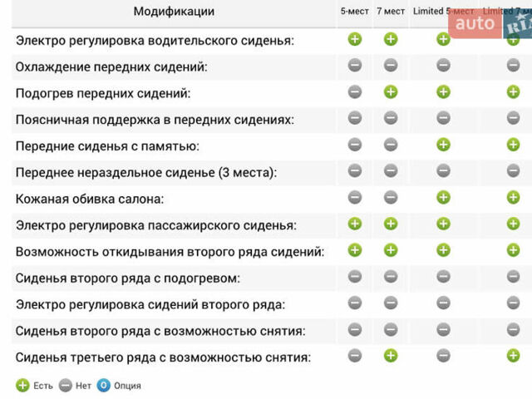Click the minus icon for second-row seat removal, 5-мест column

(x=355, y=329)
